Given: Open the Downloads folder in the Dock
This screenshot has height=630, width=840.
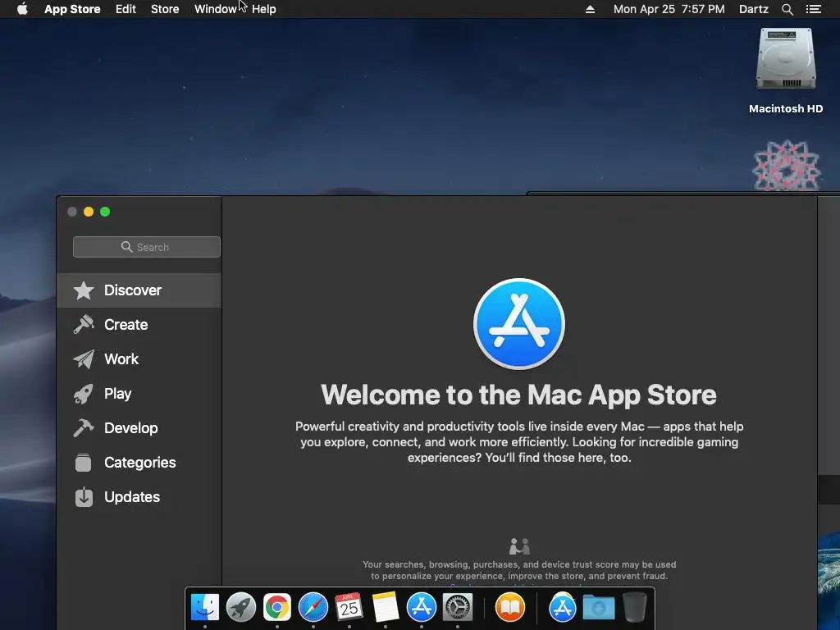Looking at the screenshot, I should tap(598, 608).
